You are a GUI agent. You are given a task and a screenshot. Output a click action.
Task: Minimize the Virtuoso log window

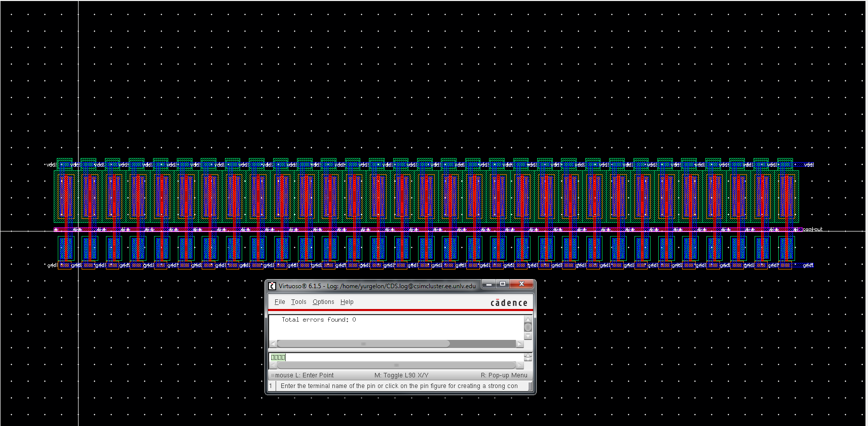(x=488, y=284)
